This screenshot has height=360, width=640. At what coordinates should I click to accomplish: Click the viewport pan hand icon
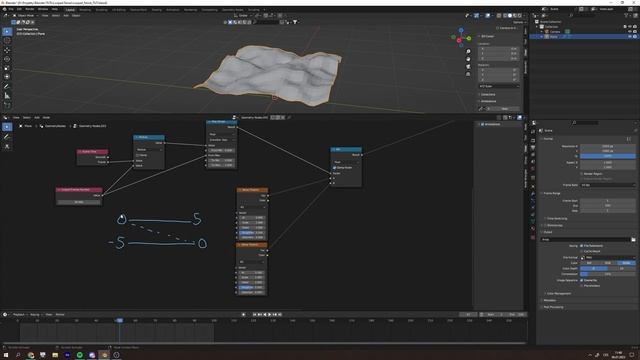pos(468,59)
